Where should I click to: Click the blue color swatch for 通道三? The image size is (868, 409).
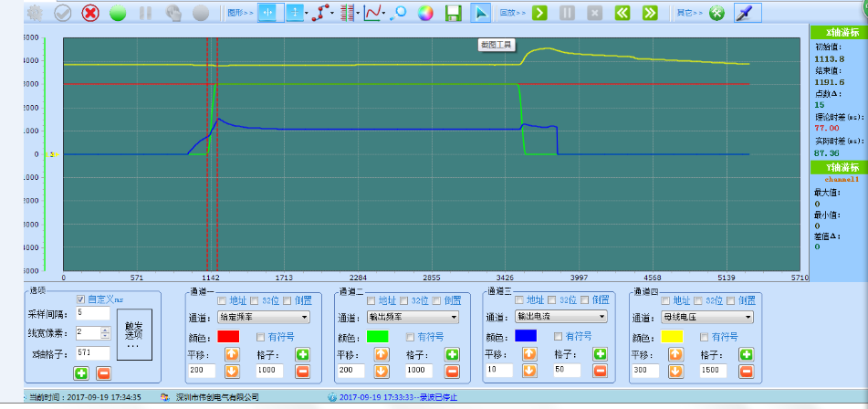click(x=526, y=335)
